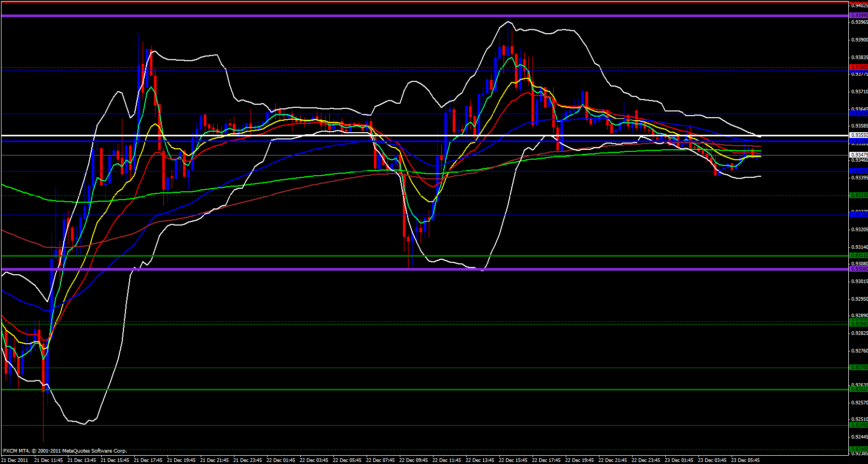
Task: Select the purple 0.93060 price label
Action: [x=859, y=269]
